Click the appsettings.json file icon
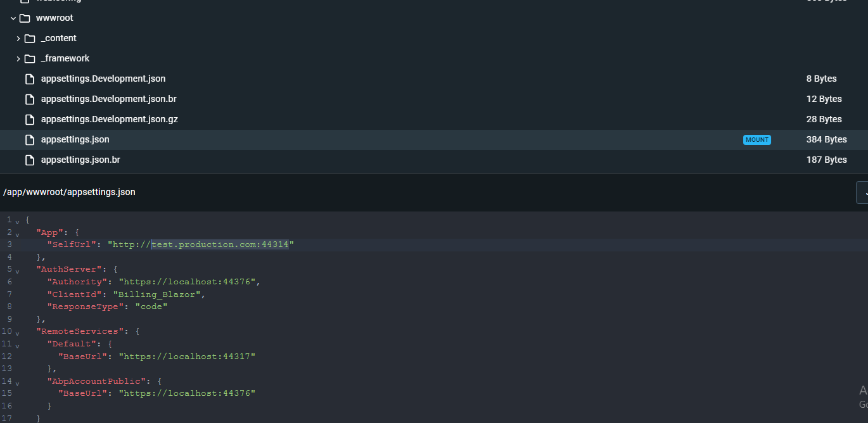This screenshot has width=868, height=423. click(29, 140)
